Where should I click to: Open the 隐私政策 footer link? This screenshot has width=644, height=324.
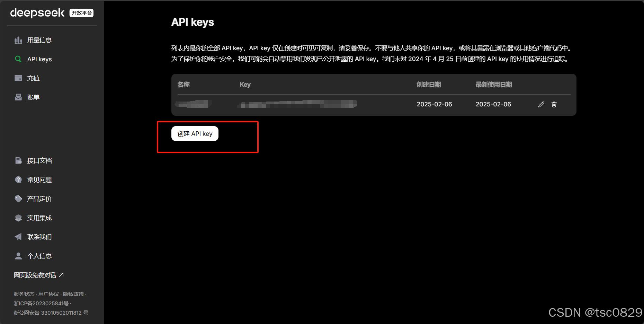click(73, 294)
